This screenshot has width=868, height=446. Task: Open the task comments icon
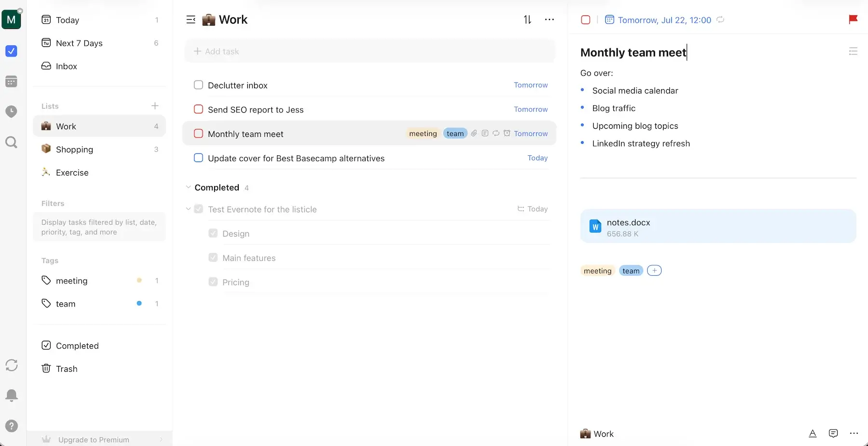833,433
